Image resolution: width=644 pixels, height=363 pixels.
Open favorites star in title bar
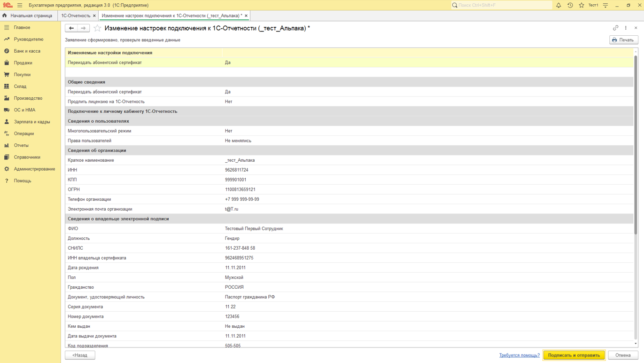[x=582, y=5]
